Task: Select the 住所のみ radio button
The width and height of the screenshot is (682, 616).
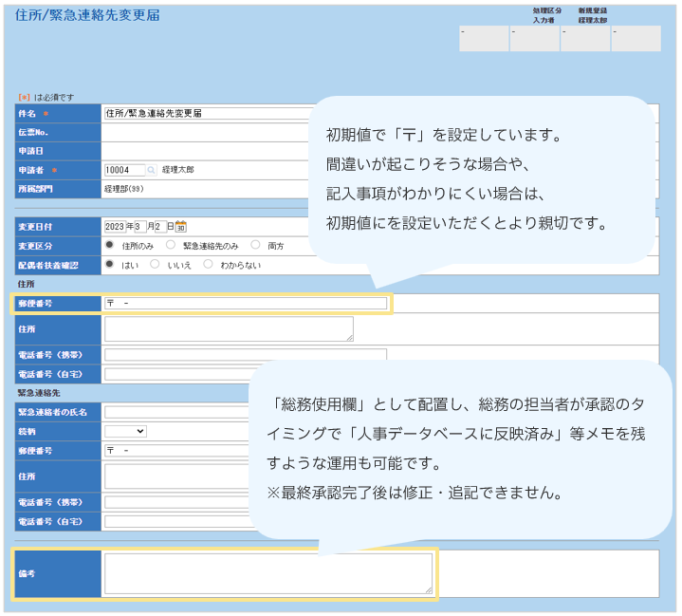Action: point(110,245)
